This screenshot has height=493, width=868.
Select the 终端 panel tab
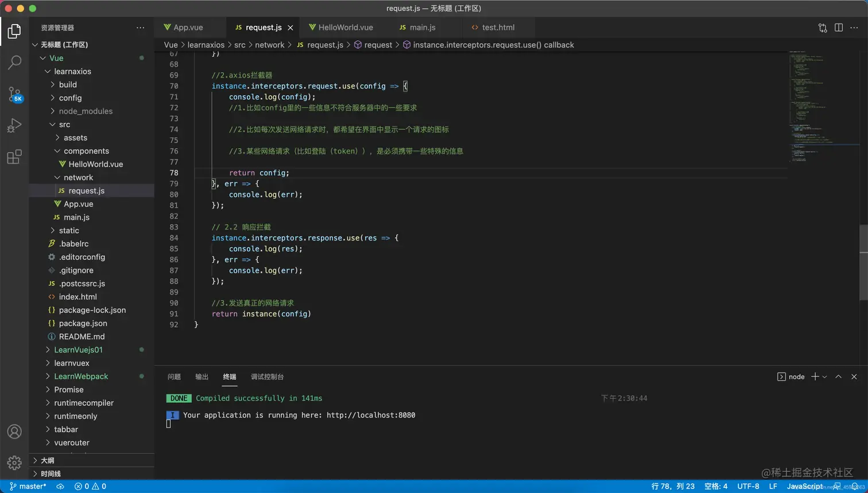[x=230, y=376]
